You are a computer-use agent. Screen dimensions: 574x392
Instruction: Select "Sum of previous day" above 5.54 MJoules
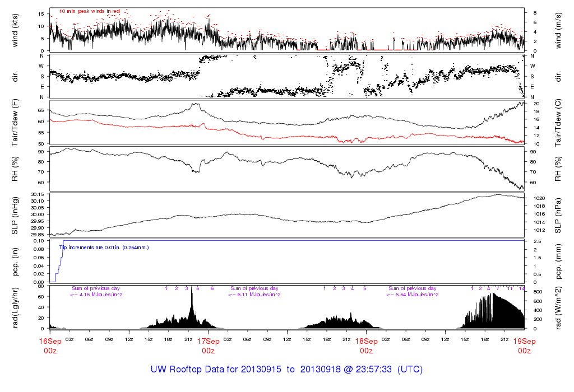(x=413, y=288)
